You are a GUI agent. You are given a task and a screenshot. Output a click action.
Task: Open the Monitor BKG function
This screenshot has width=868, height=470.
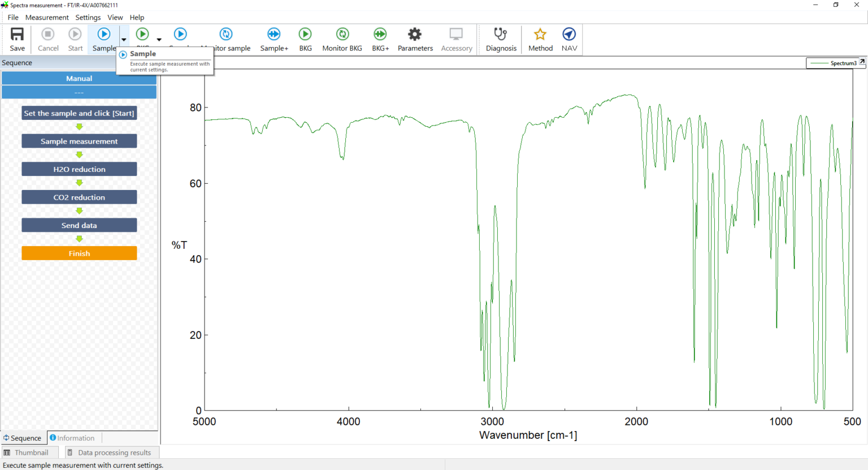click(x=342, y=34)
